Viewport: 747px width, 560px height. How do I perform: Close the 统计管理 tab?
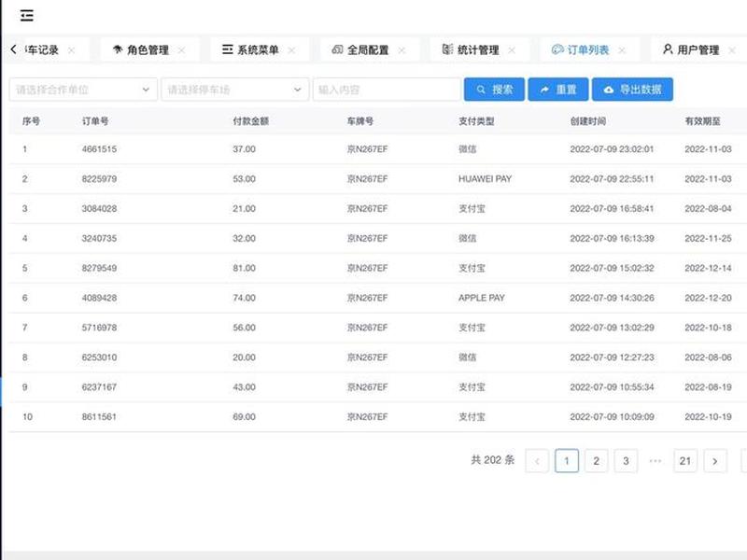click(512, 50)
